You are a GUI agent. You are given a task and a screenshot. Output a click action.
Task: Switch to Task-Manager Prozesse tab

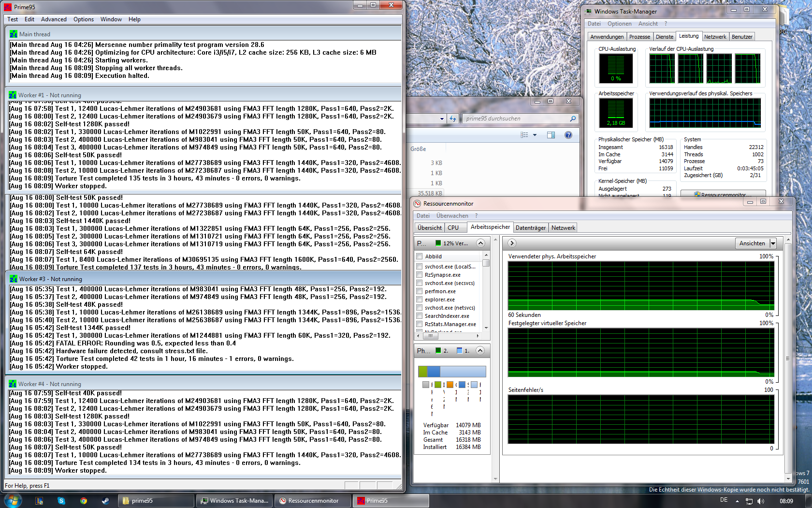pyautogui.click(x=640, y=37)
